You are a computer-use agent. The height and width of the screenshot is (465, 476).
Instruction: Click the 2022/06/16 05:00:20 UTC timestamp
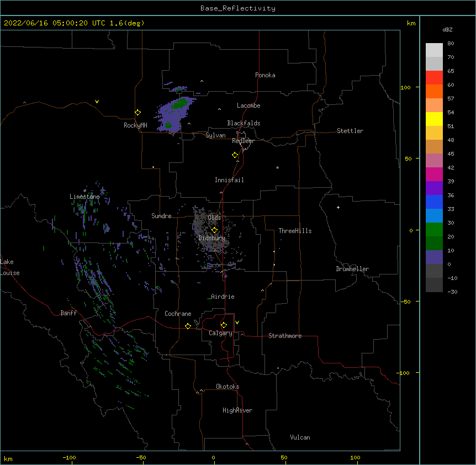74,23
